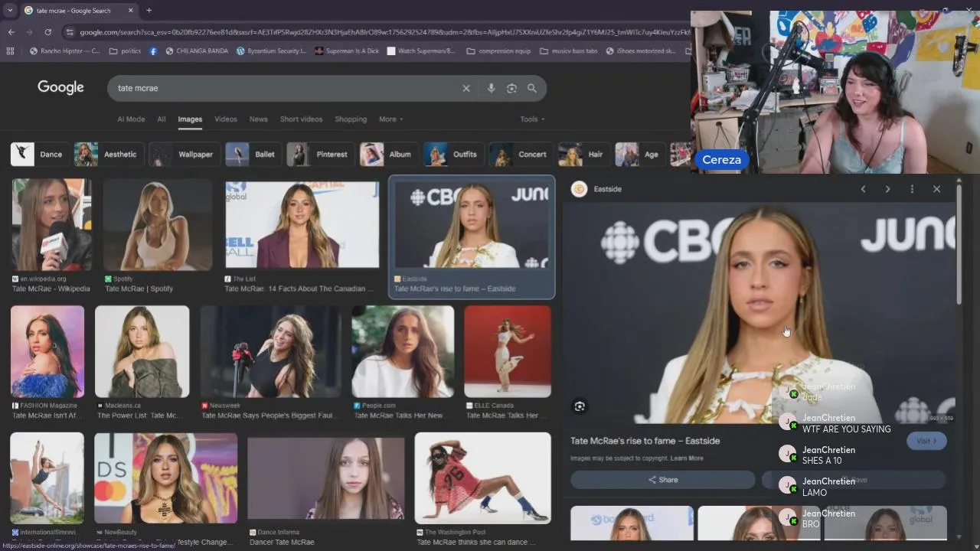Filter images by Pinterest chip

coord(320,155)
